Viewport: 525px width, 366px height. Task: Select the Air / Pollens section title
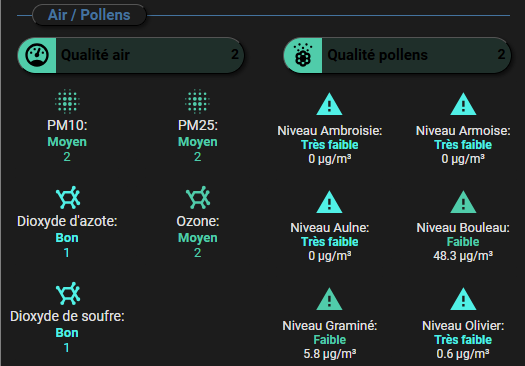coord(89,15)
